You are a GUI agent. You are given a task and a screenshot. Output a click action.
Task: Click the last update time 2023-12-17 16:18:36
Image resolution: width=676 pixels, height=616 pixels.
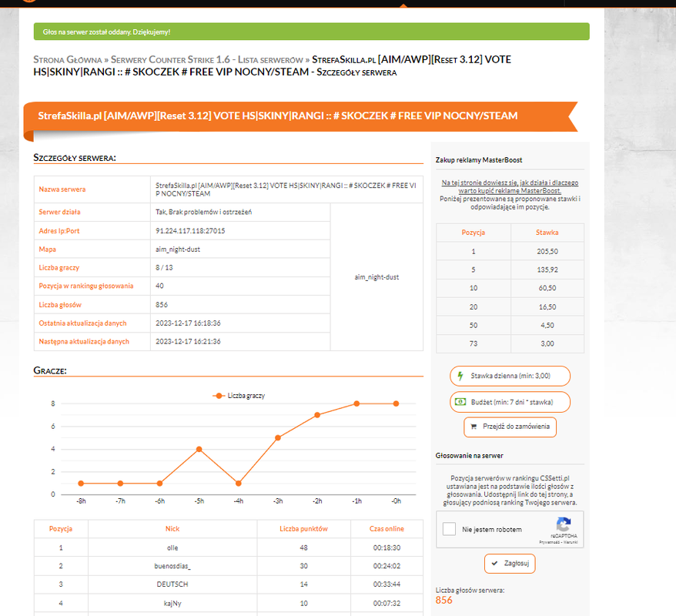point(188,323)
